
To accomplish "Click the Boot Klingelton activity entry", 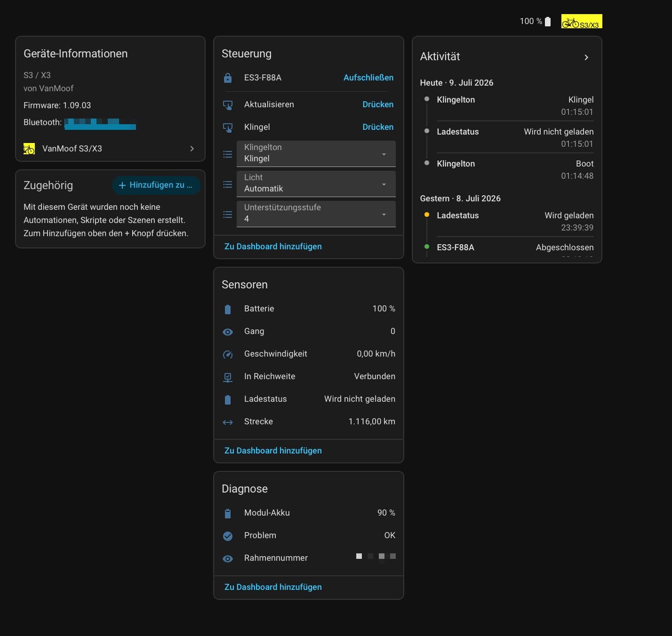I will 515,169.
